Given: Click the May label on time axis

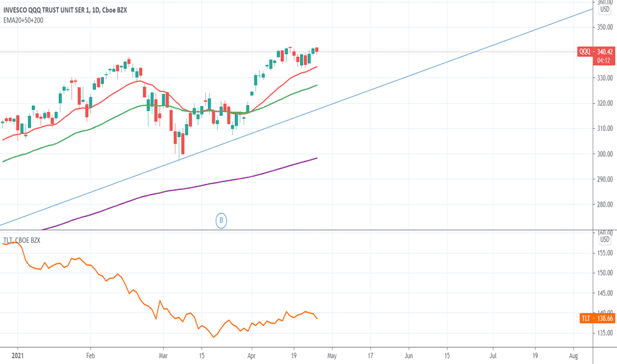Looking at the screenshot, I should click(x=332, y=356).
